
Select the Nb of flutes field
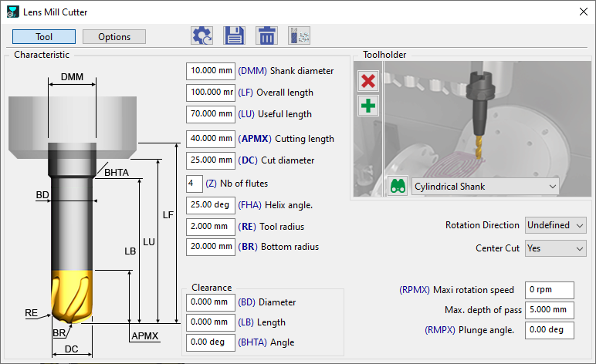tap(195, 184)
